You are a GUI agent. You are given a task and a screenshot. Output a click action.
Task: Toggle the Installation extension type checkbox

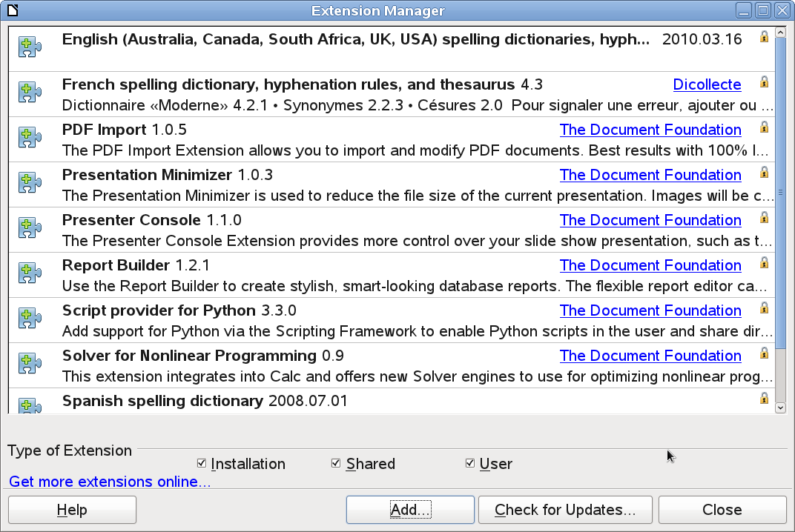(x=201, y=463)
